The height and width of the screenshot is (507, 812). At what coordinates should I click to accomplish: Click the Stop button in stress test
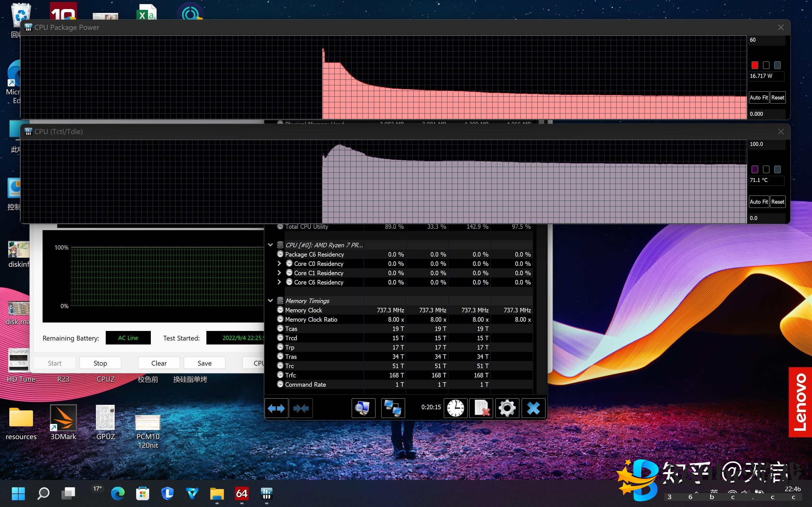pyautogui.click(x=100, y=363)
